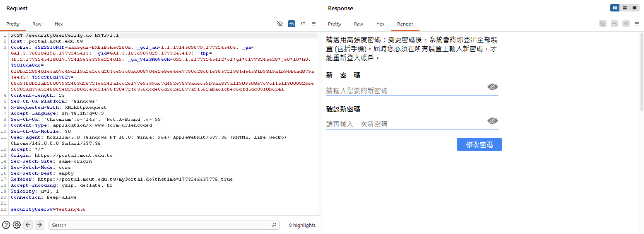Click the '0 highlights' label
Viewport: 644px width, 234px height.
(x=302, y=225)
